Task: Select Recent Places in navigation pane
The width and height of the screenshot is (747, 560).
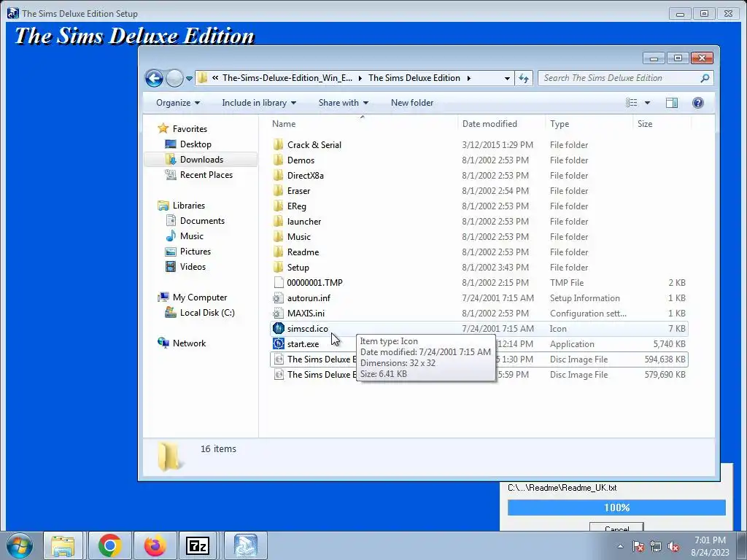Action: tap(206, 175)
